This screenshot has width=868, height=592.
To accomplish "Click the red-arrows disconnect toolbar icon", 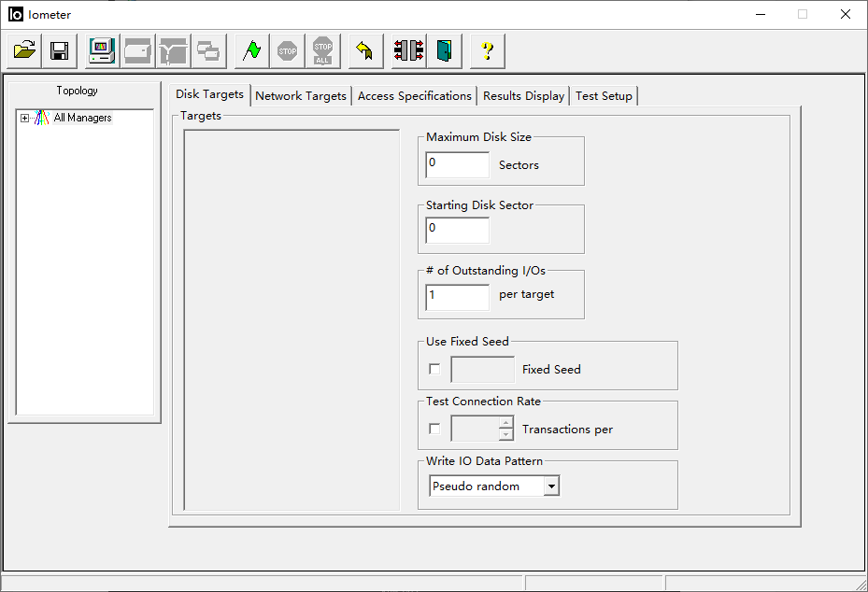I will click(408, 51).
